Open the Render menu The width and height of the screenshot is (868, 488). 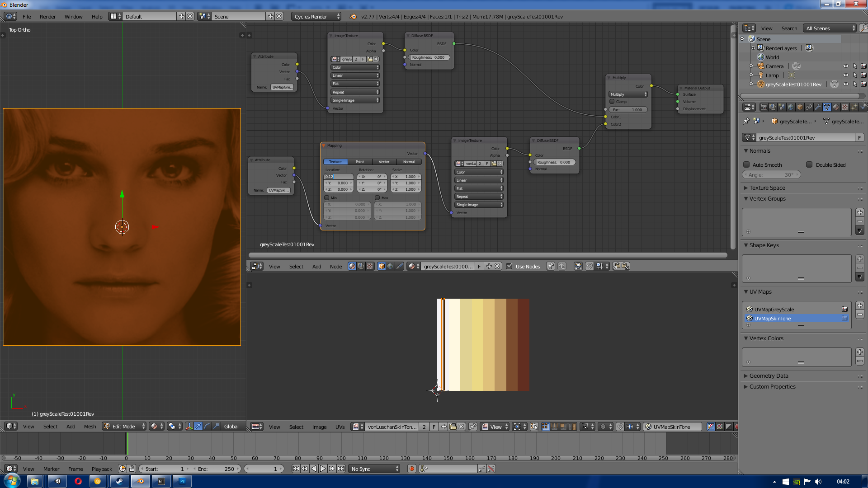click(x=47, y=16)
